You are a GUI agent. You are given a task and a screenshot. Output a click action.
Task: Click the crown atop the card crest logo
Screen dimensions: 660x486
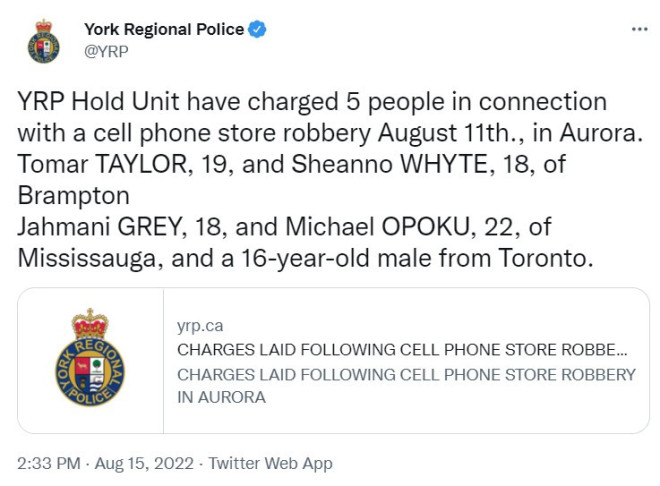90,324
